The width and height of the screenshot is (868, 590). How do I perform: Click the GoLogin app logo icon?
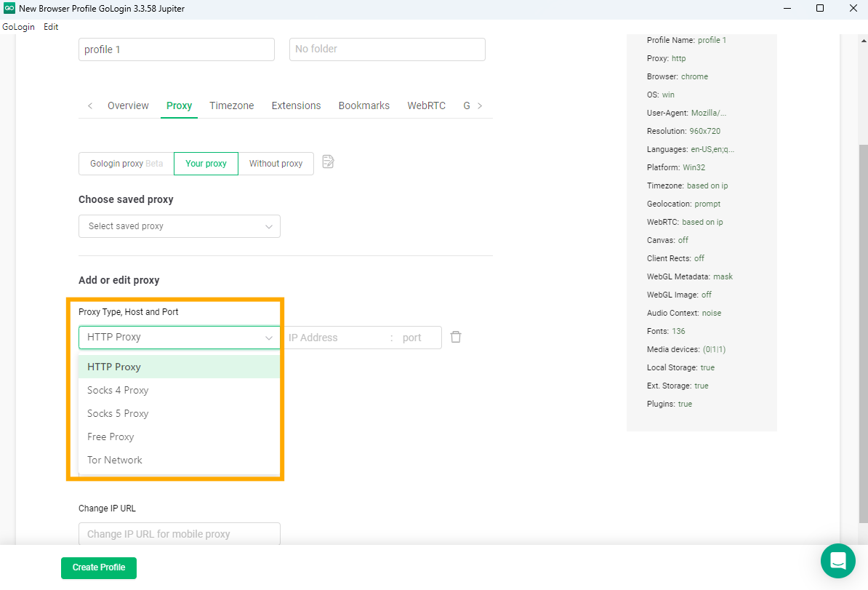[x=9, y=8]
